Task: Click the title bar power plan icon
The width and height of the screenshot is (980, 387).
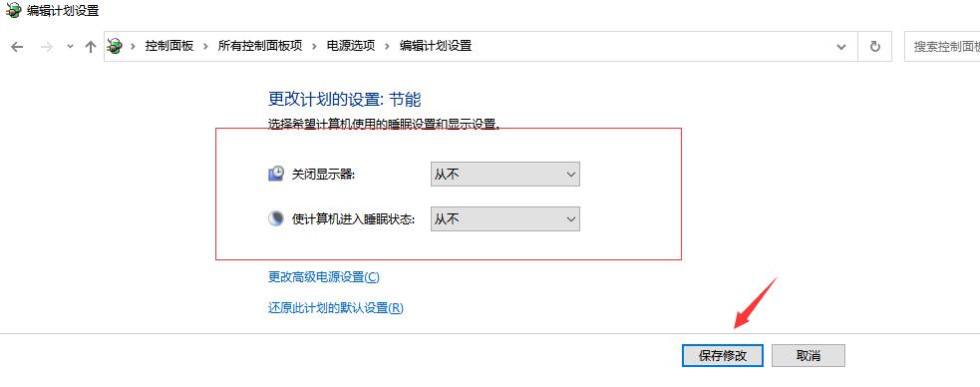Action: pos(13,10)
